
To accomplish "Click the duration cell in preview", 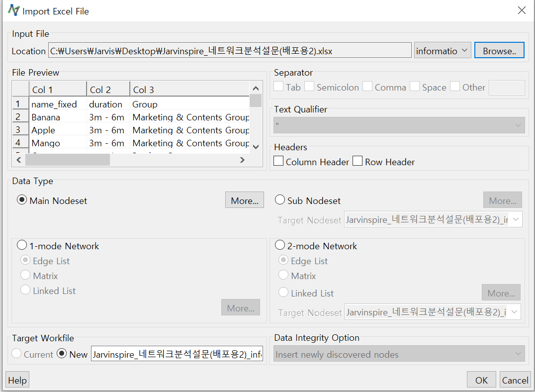I will coord(108,104).
